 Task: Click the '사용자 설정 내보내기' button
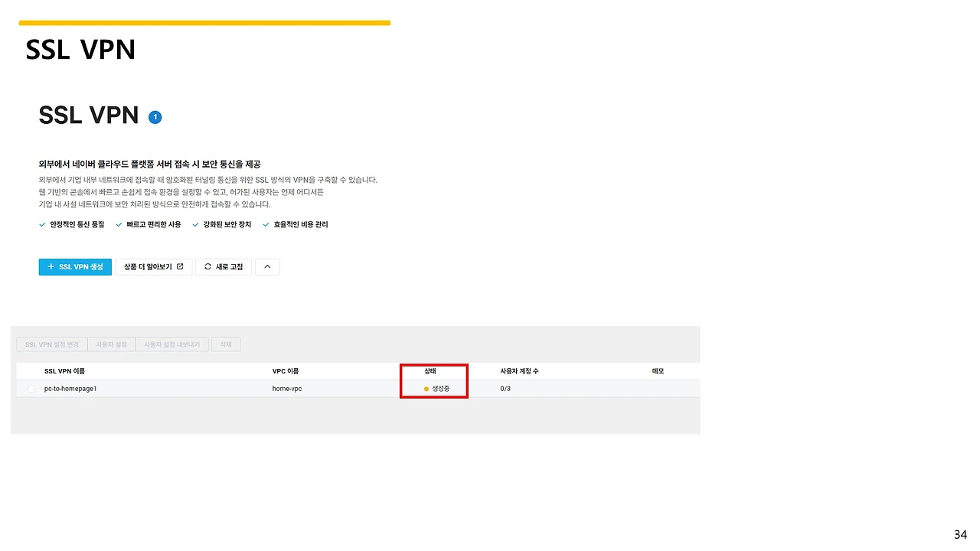[x=172, y=345]
